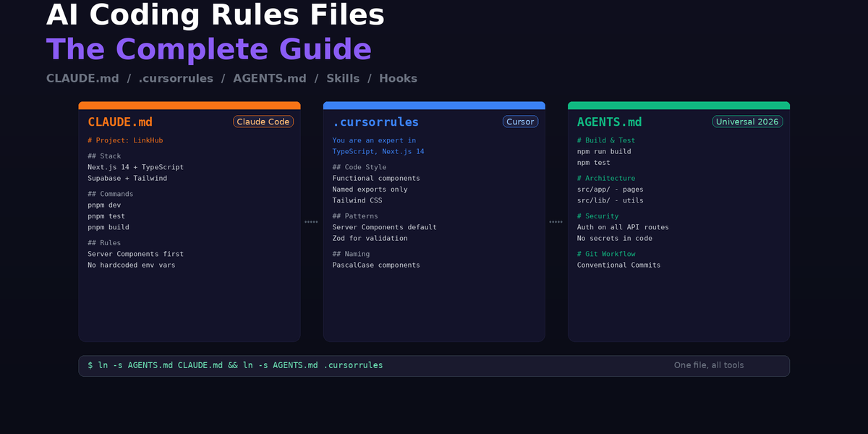Expand the dots connector before AGENTS.md card
Screen dimensions: 868x434
pyautogui.click(x=556, y=221)
